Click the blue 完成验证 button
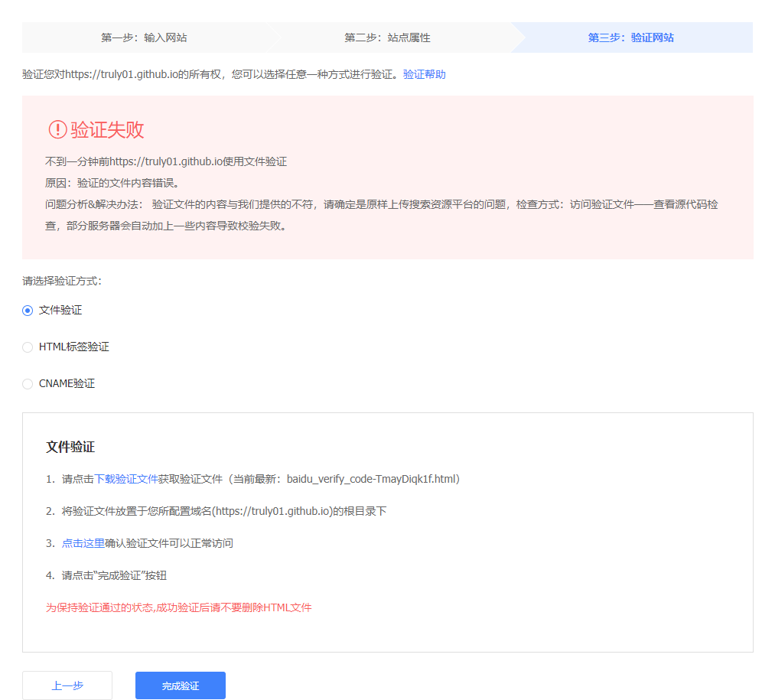This screenshot has width=762, height=700. [180, 685]
